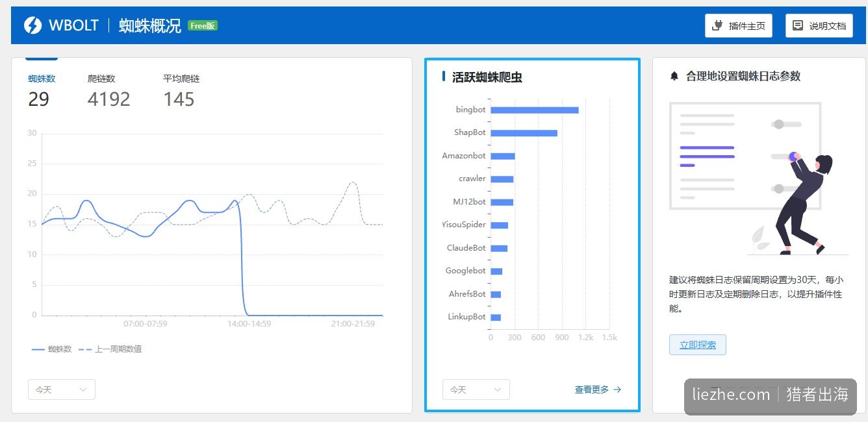
Task: Click the 活跃蜘蛛爬虫 panel heading
Action: click(487, 77)
